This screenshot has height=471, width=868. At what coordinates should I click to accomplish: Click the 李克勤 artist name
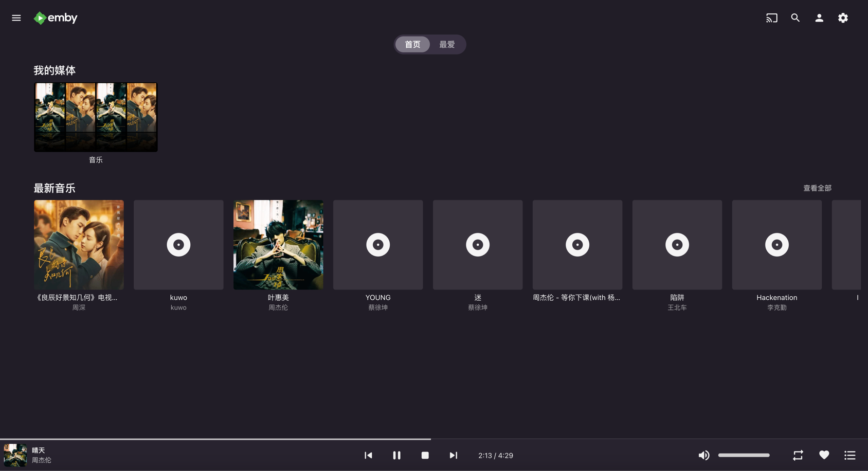pos(777,307)
